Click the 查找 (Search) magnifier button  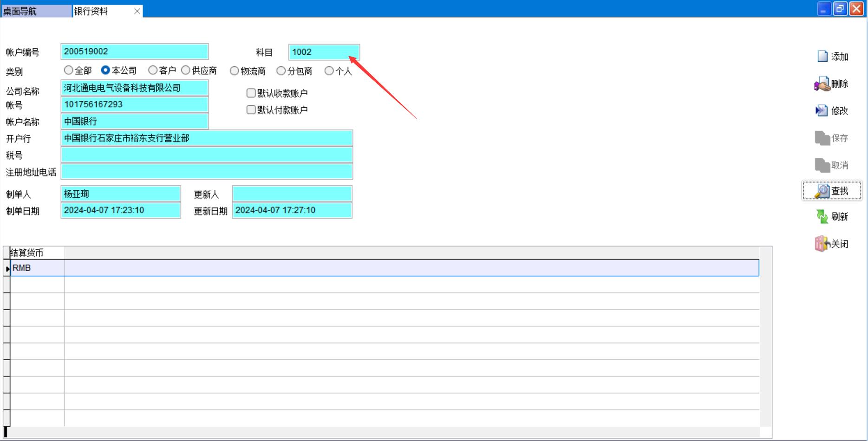click(x=832, y=191)
